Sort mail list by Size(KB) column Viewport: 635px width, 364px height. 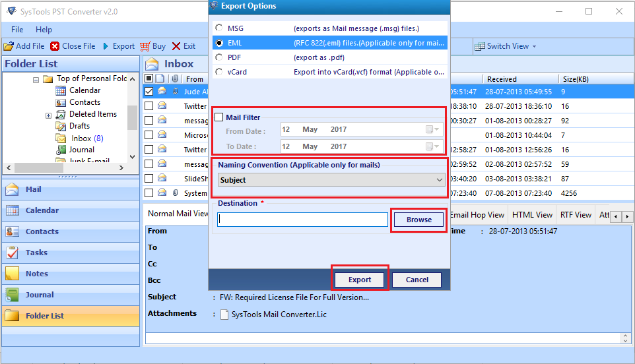[x=596, y=79]
